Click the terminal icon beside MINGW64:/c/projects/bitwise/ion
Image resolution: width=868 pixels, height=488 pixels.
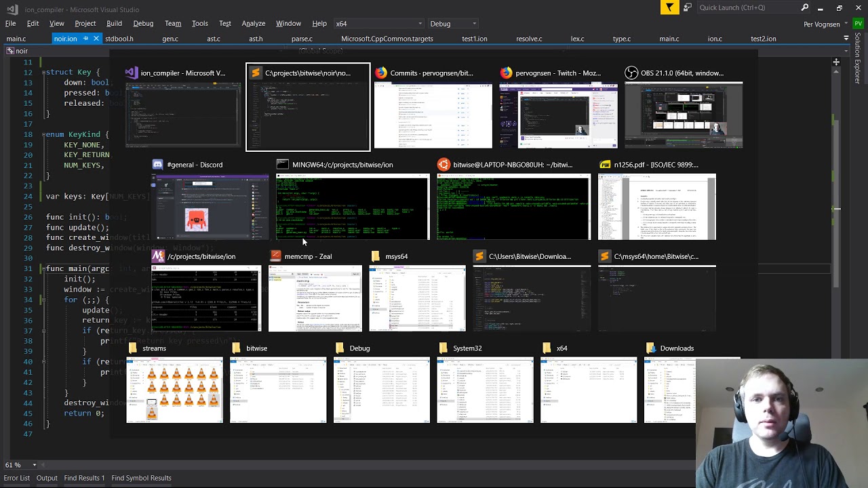click(283, 165)
